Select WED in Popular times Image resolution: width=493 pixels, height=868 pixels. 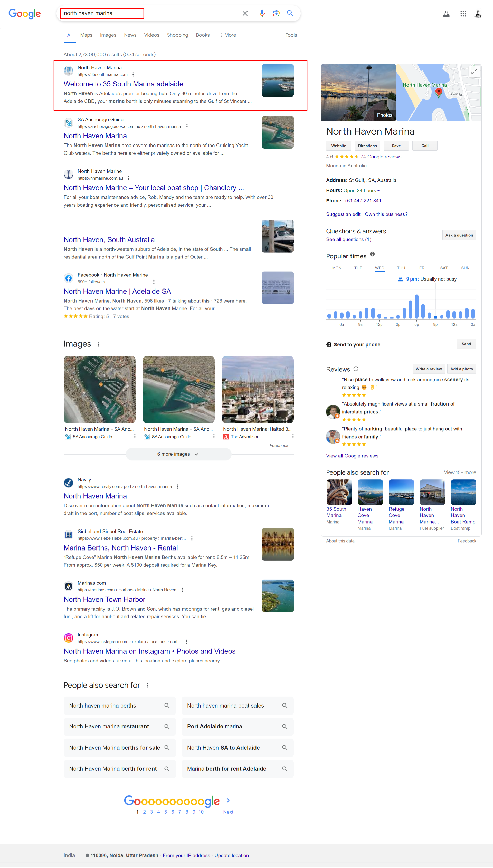[379, 268]
